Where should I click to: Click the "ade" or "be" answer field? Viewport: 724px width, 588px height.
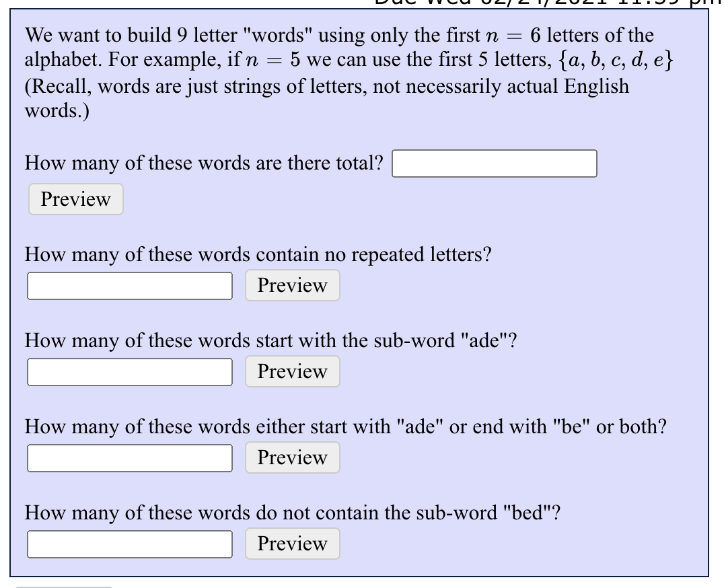point(130,458)
